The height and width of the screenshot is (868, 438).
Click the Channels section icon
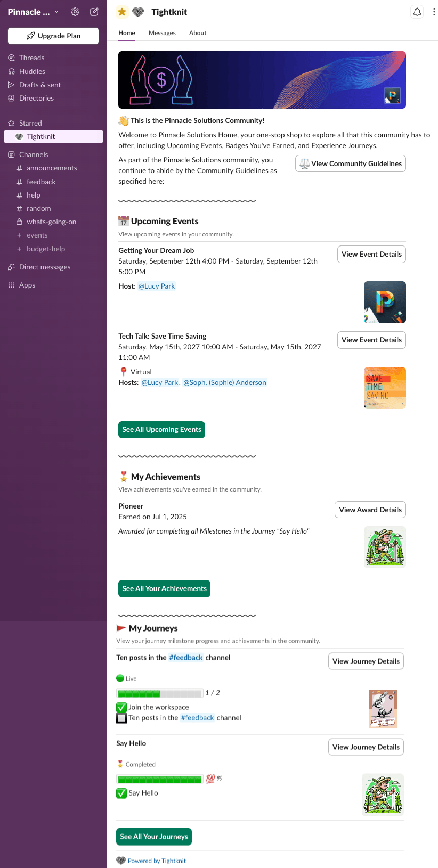[x=11, y=154]
